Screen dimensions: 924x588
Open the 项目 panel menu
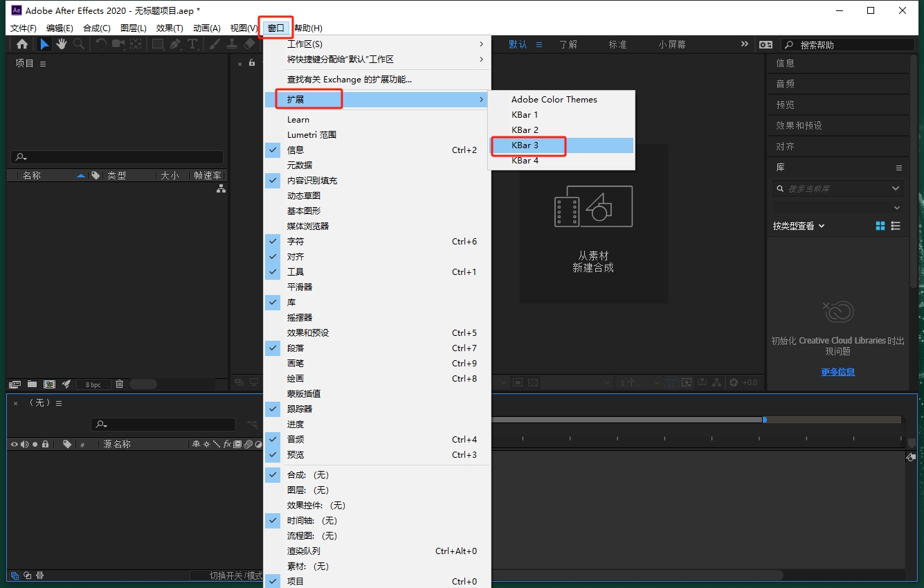43,64
